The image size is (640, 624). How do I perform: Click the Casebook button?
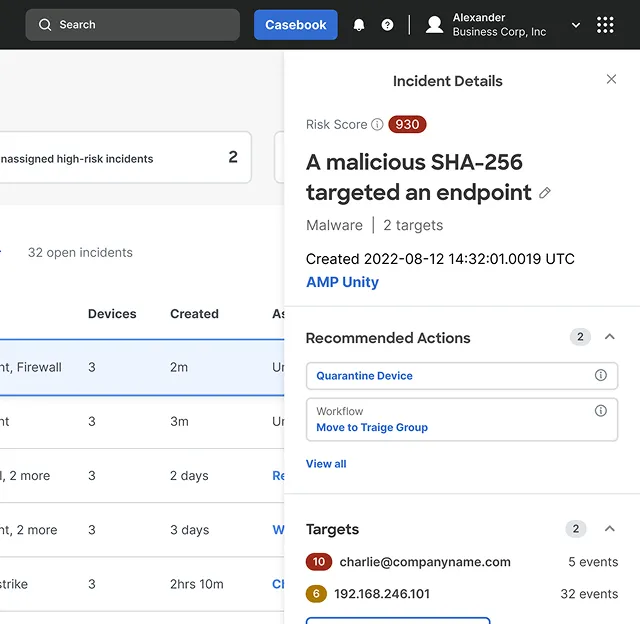pyautogui.click(x=296, y=25)
